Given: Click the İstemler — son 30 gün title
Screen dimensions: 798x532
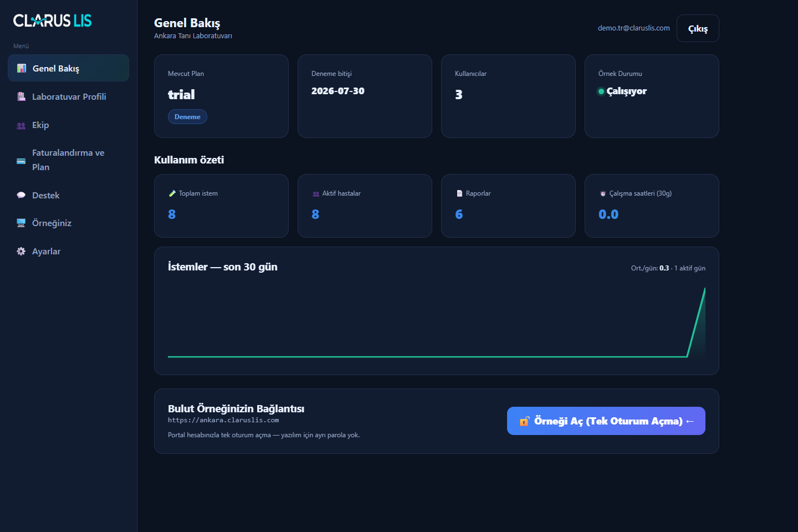Looking at the screenshot, I should click(223, 267).
